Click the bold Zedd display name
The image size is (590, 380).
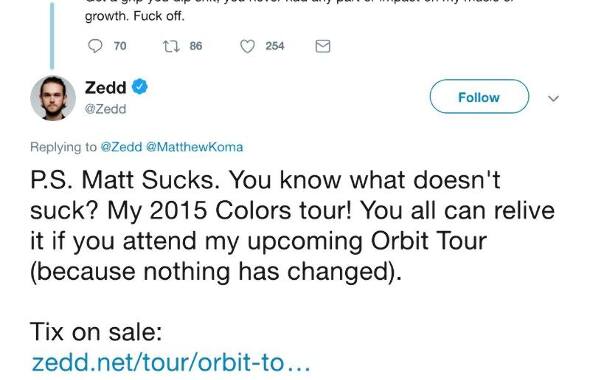click(105, 87)
